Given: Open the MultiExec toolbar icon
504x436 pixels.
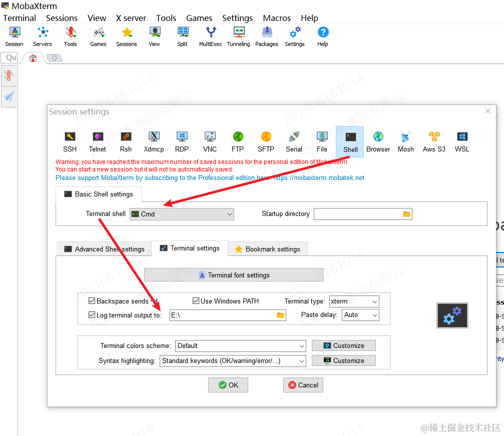Looking at the screenshot, I should (x=211, y=37).
